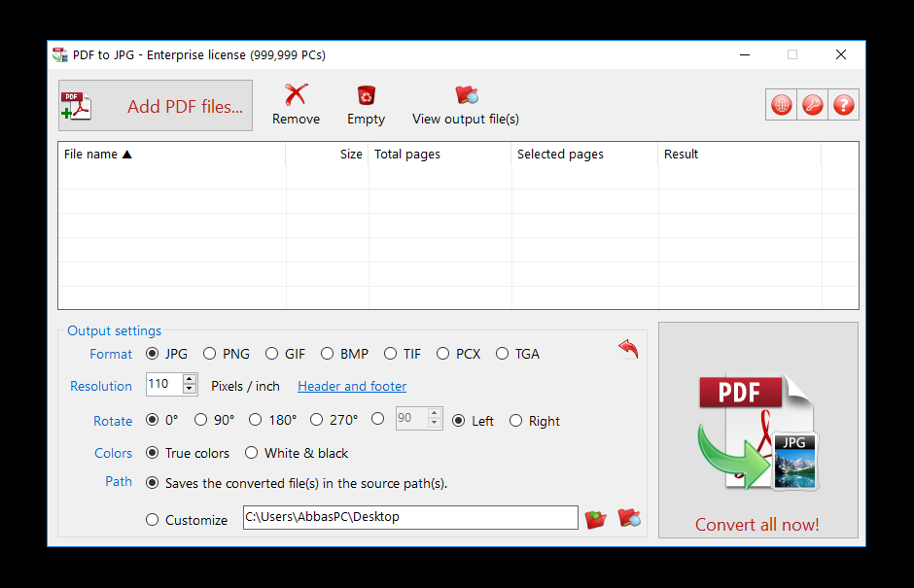This screenshot has height=588, width=914.
Task: Click the PDF to JPG app icon in title bar
Action: click(x=60, y=54)
